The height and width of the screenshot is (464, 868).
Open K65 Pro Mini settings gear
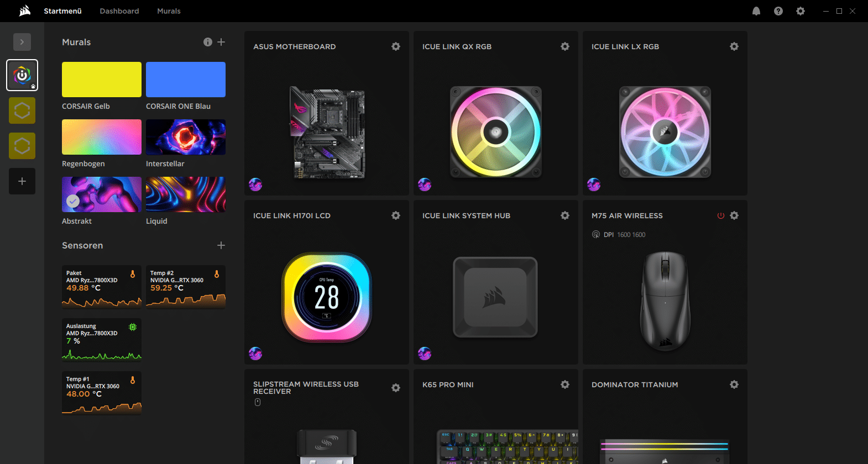(x=565, y=384)
